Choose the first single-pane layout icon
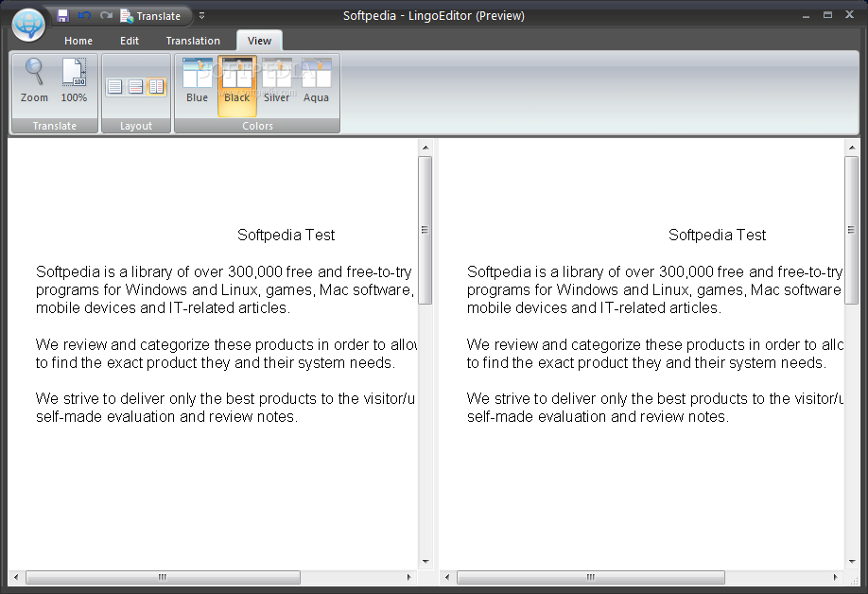The image size is (868, 594). click(115, 86)
